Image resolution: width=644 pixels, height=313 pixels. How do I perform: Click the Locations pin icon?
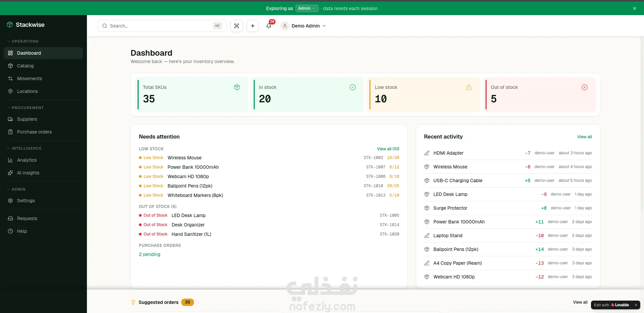click(10, 91)
